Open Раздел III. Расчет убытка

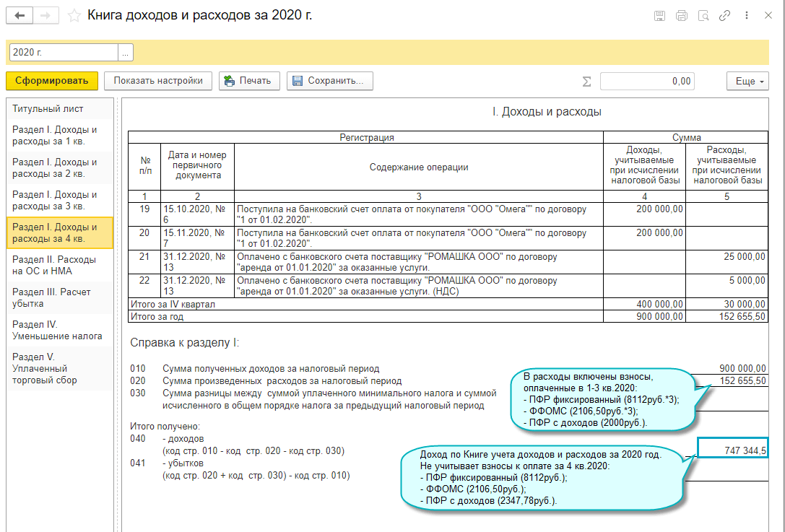pos(59,298)
